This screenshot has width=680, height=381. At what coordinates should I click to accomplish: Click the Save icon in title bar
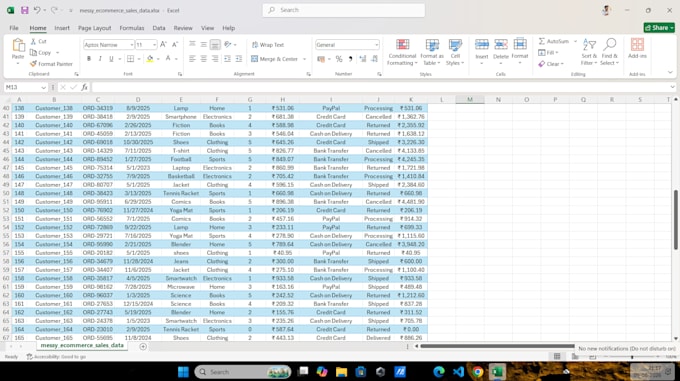(24, 10)
